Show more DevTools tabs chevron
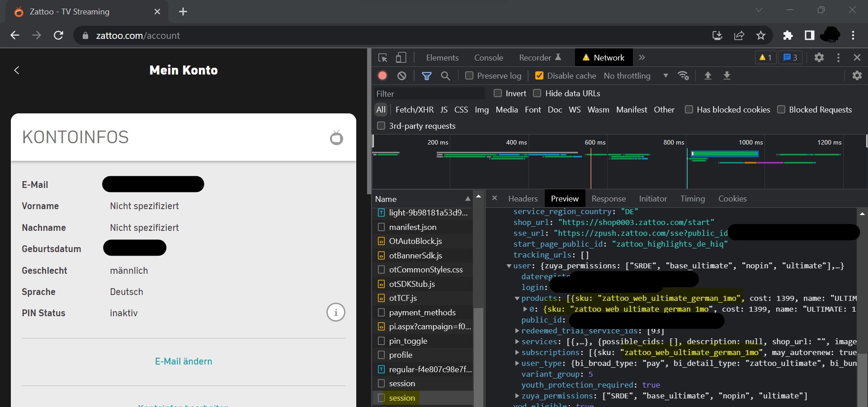This screenshot has width=868, height=407. [x=642, y=57]
